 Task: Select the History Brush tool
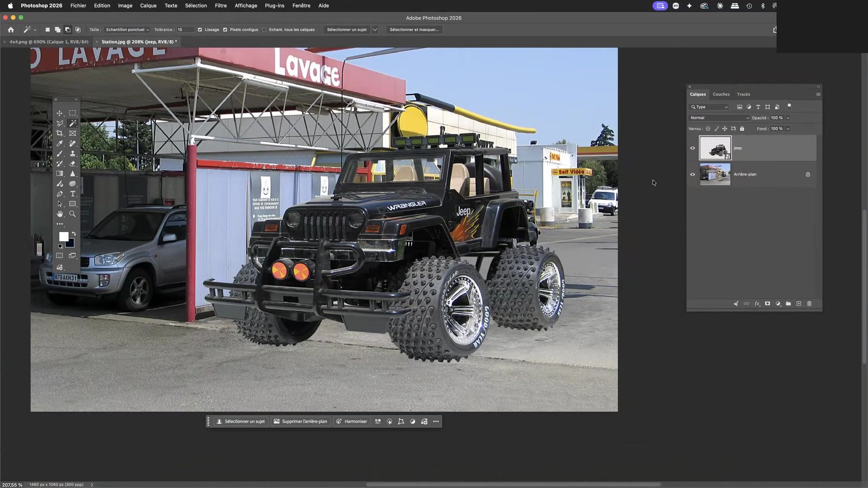tap(60, 164)
